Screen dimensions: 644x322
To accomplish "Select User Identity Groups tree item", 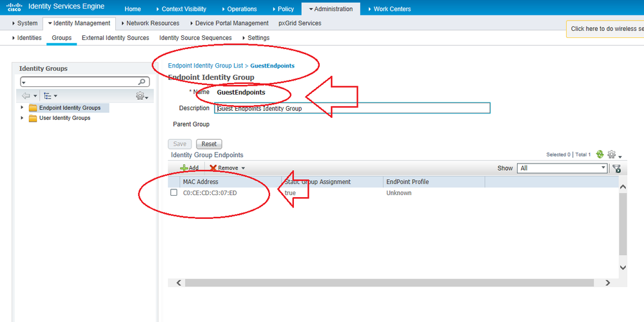I will (x=64, y=118).
